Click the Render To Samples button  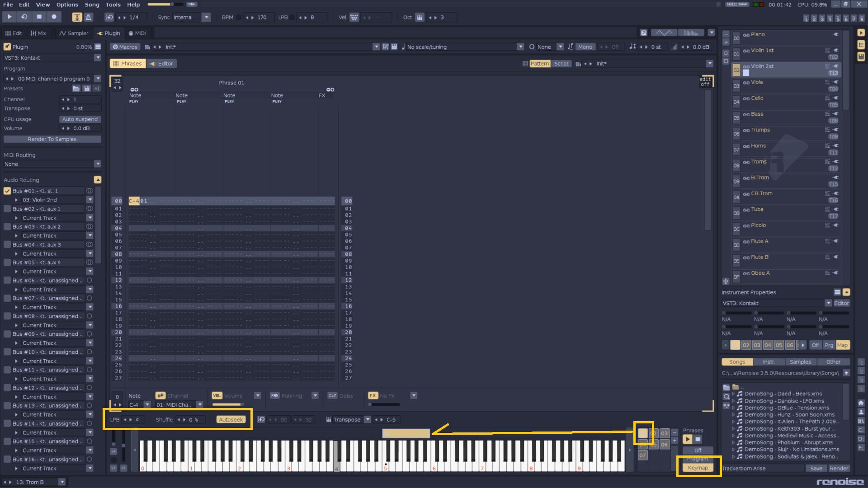click(x=52, y=139)
